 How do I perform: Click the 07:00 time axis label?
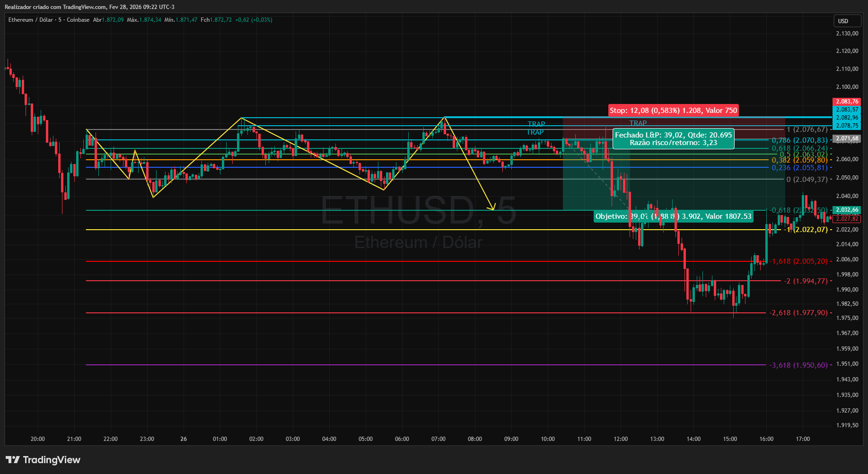click(x=438, y=439)
